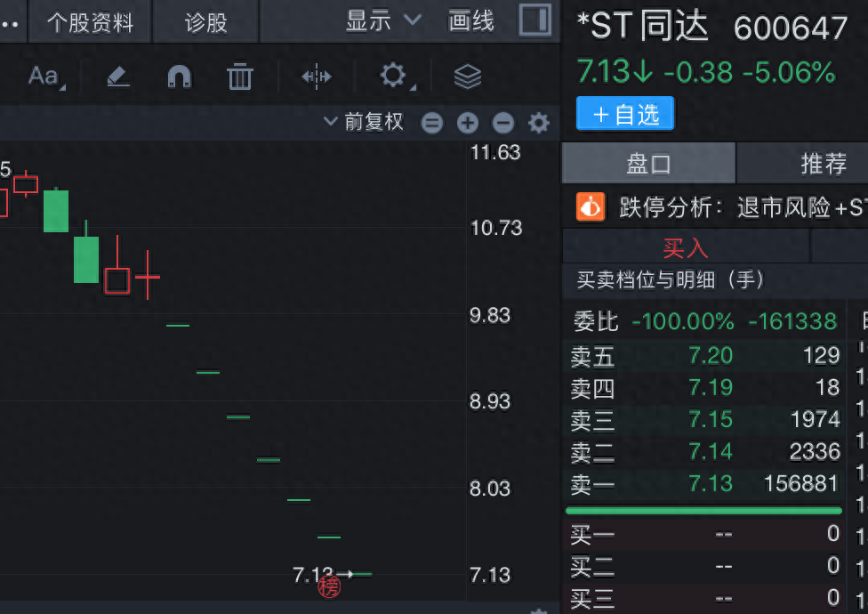Image resolution: width=868 pixels, height=614 pixels.
Task: Click the blue +自选 button
Action: pyautogui.click(x=625, y=114)
